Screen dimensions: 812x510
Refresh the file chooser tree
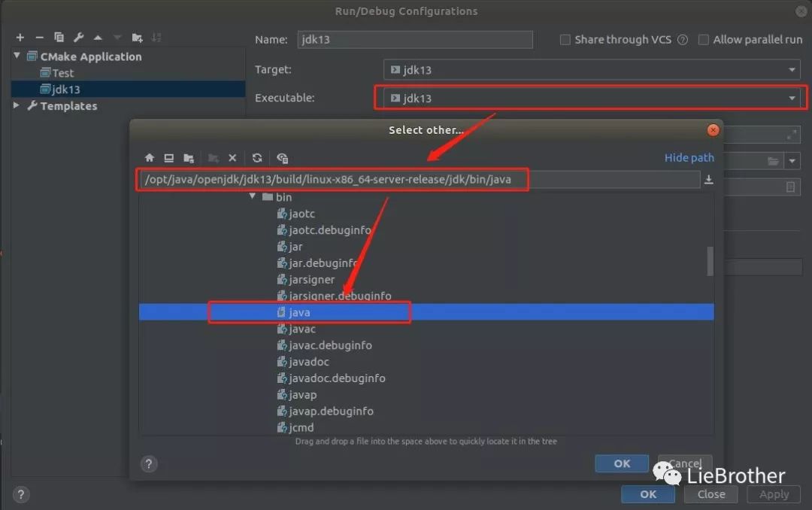[257, 157]
